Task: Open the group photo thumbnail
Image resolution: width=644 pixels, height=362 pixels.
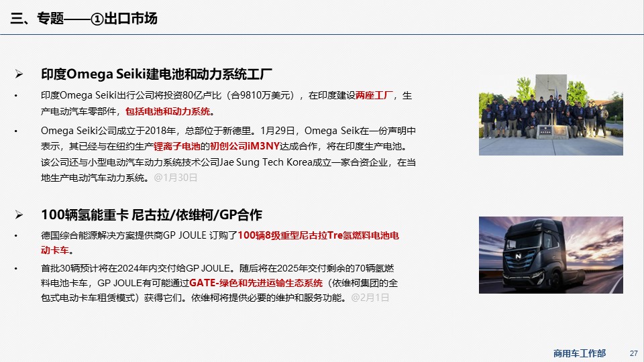Action: [551, 115]
